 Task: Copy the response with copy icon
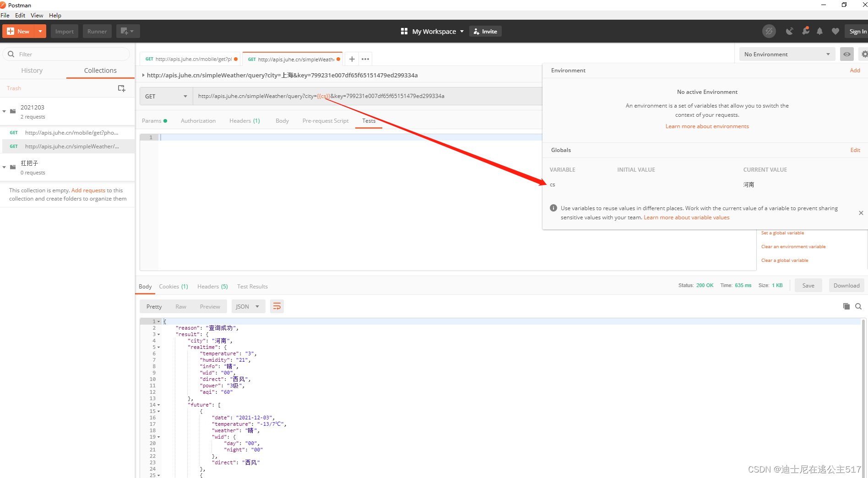point(846,306)
